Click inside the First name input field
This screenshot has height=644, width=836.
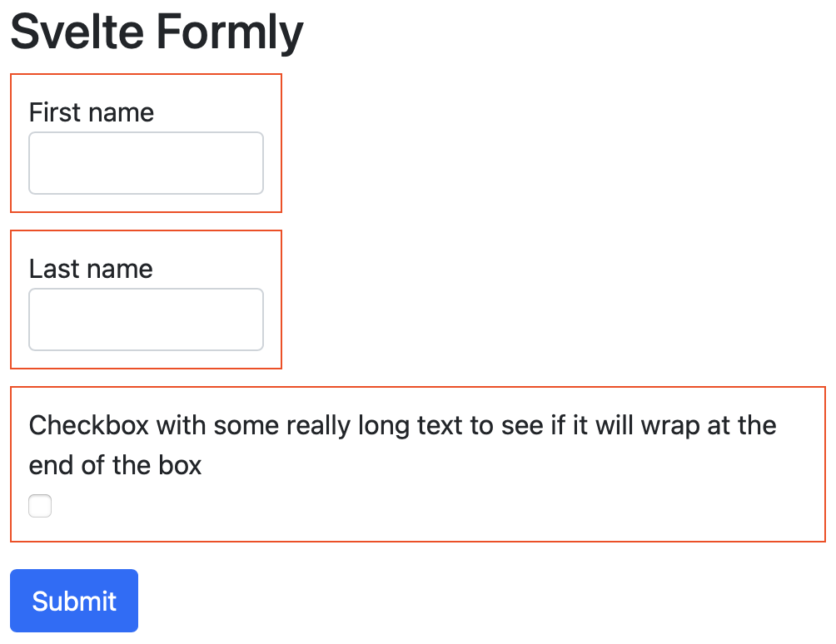tap(146, 162)
